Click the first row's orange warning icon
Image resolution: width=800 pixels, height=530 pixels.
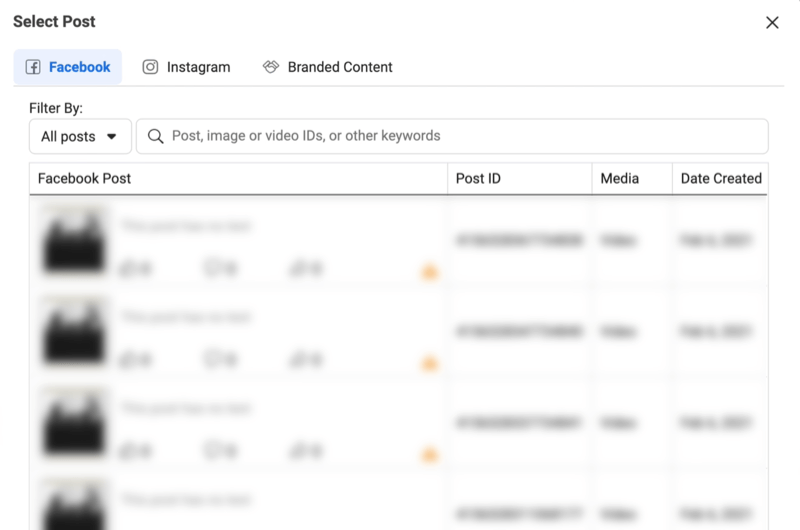coord(430,272)
